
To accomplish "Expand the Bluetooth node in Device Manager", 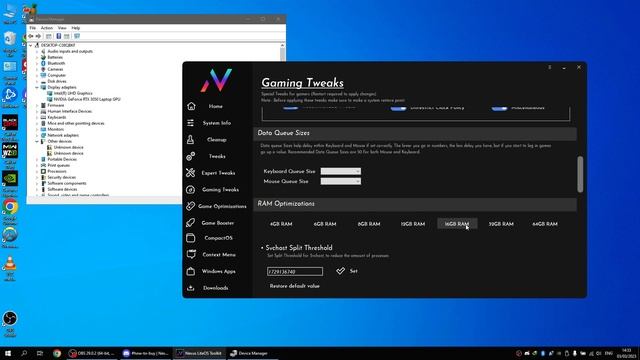I will [37, 63].
